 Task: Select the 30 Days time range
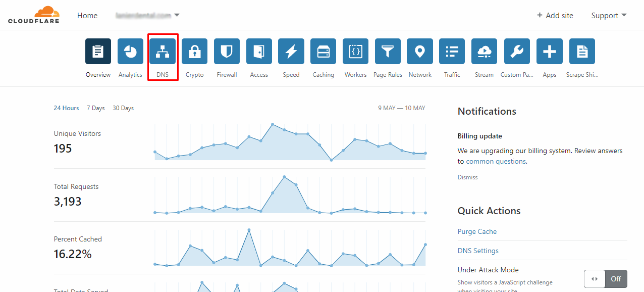point(123,108)
